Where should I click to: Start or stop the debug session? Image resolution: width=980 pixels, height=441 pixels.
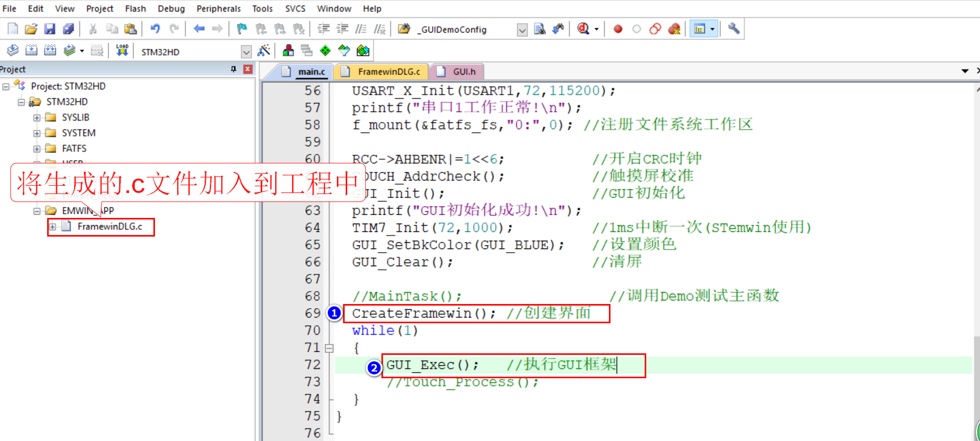(x=583, y=29)
